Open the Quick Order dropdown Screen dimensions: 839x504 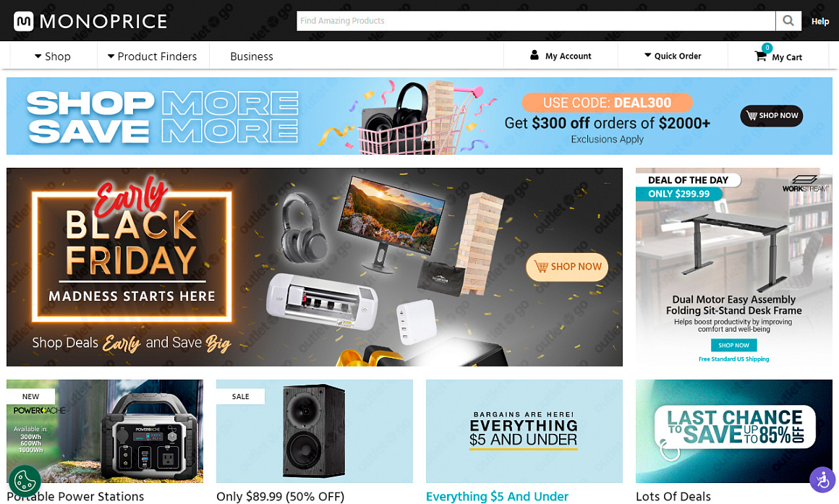coord(673,56)
